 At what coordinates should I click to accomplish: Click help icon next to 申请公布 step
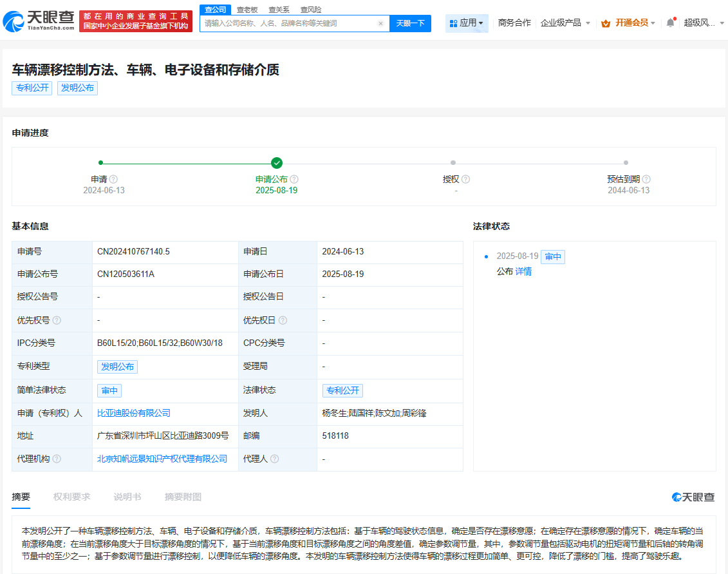[x=294, y=179]
